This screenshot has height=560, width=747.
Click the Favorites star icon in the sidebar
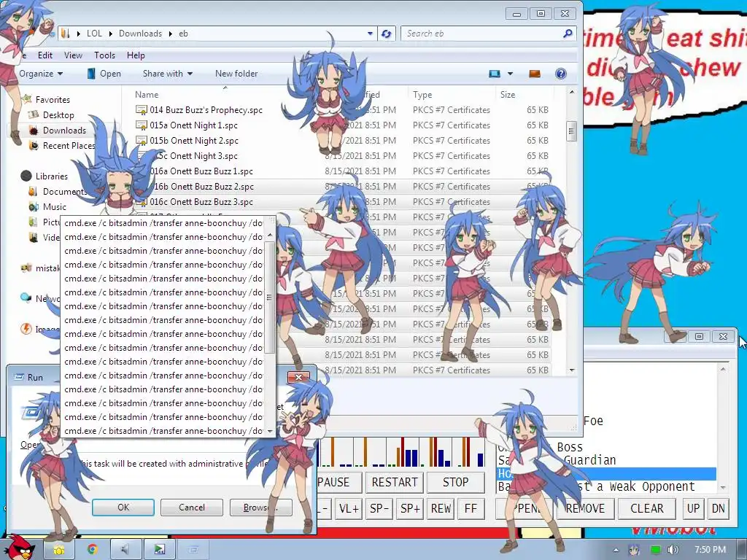coord(27,99)
